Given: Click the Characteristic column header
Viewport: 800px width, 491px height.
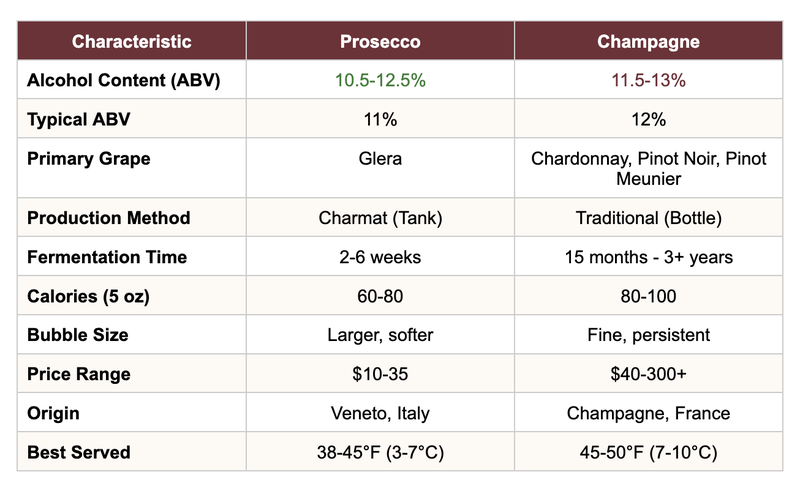Looking at the screenshot, I should pos(131,42).
